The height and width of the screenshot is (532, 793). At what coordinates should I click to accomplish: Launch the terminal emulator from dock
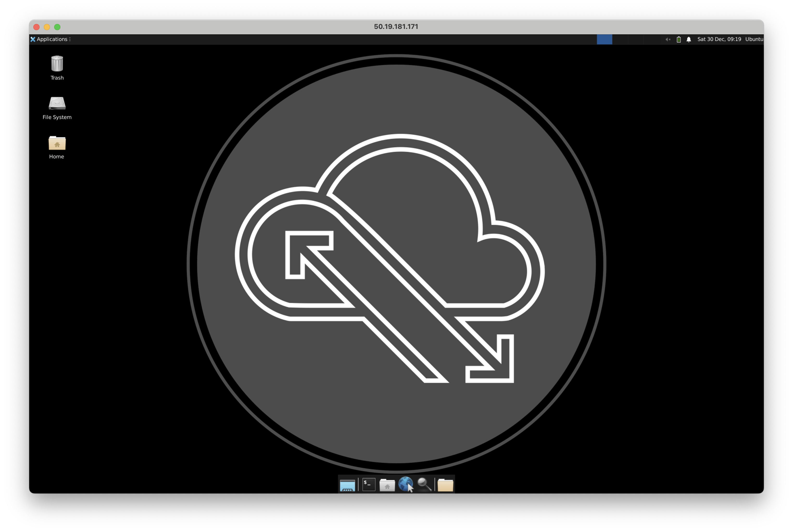pos(368,485)
